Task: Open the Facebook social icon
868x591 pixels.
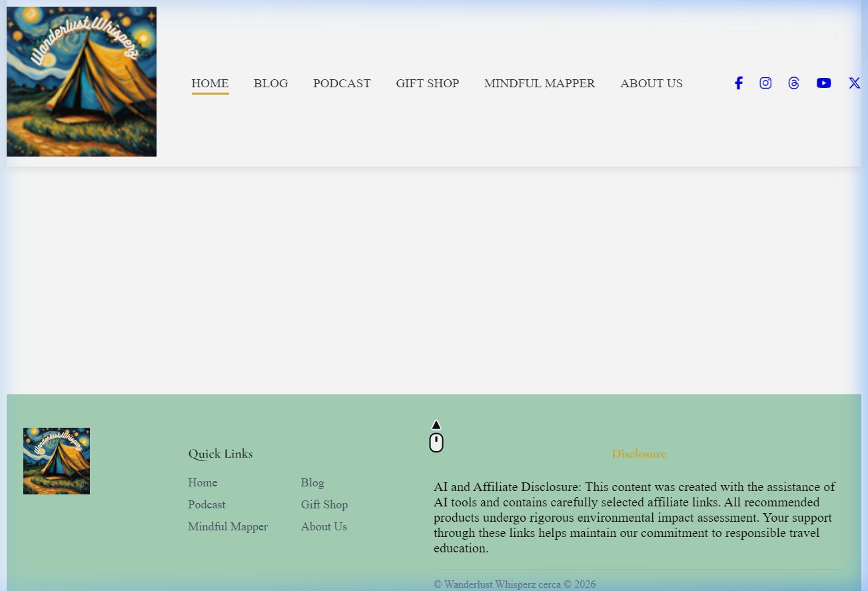Action: click(x=738, y=83)
